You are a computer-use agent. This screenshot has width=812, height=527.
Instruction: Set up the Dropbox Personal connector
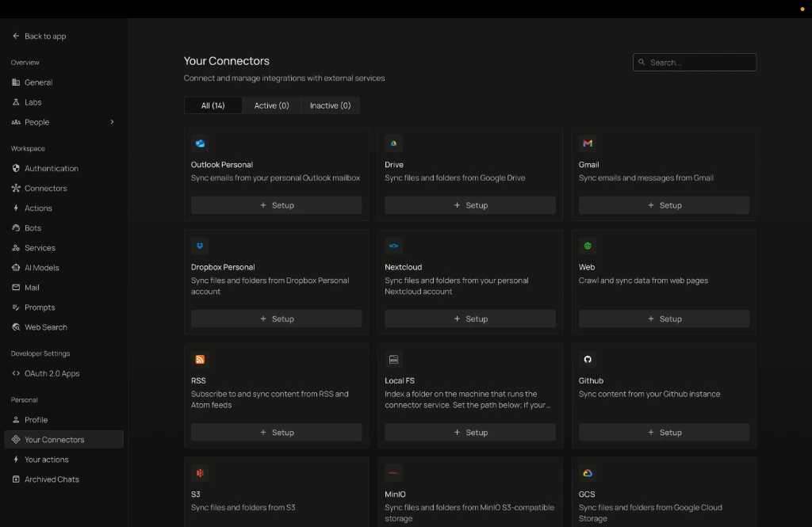pos(276,319)
